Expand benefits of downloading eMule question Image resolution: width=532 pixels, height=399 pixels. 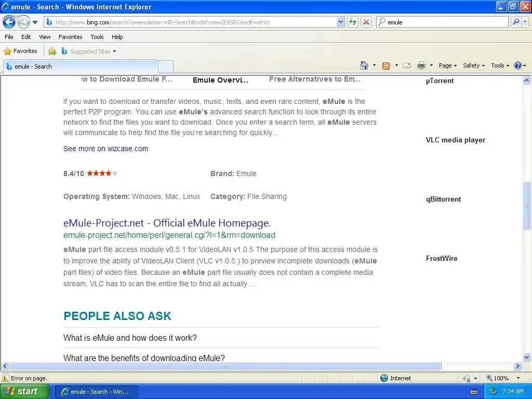(144, 357)
